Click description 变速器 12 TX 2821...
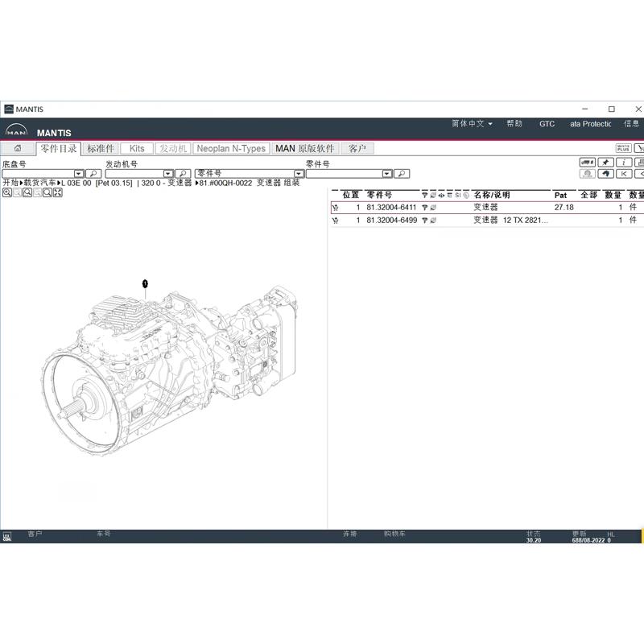 pos(510,220)
